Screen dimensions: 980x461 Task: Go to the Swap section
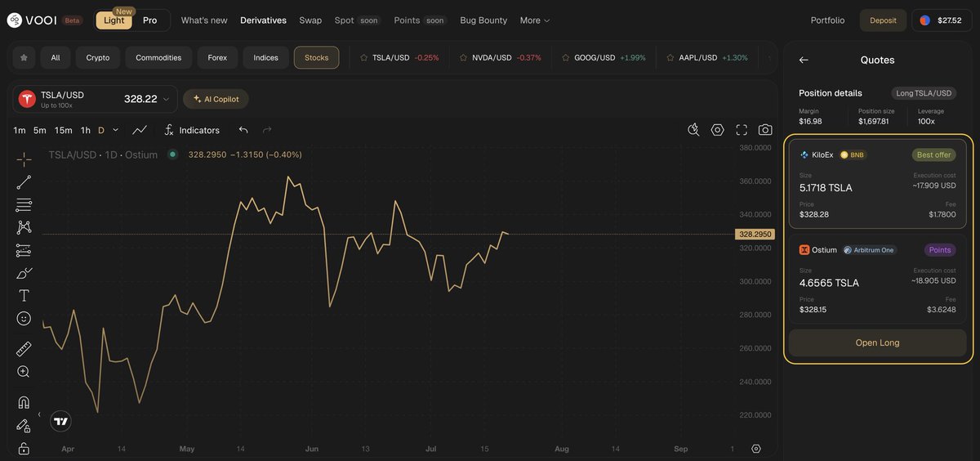(310, 20)
